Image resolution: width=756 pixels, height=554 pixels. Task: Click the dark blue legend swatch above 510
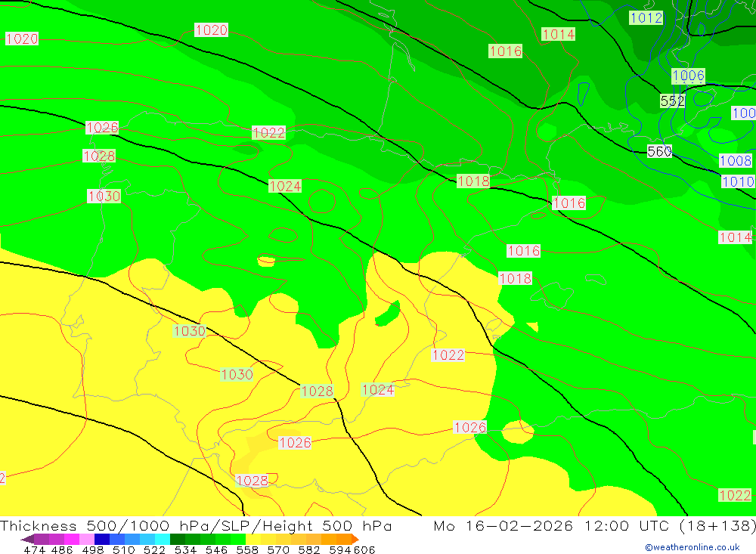[102, 539]
